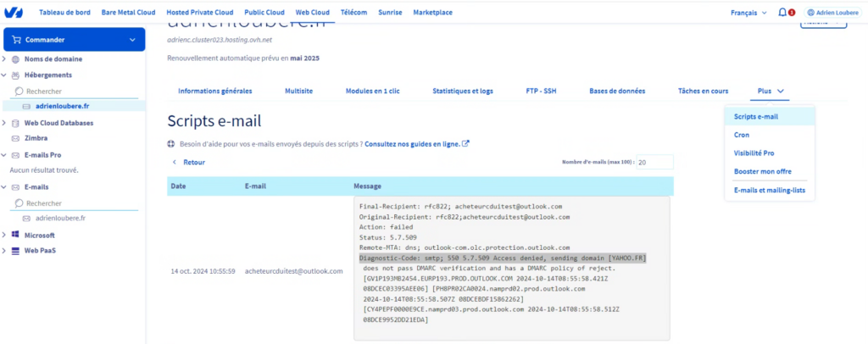Collapse the Plus tab dropdown
868x344 pixels.
tap(771, 90)
